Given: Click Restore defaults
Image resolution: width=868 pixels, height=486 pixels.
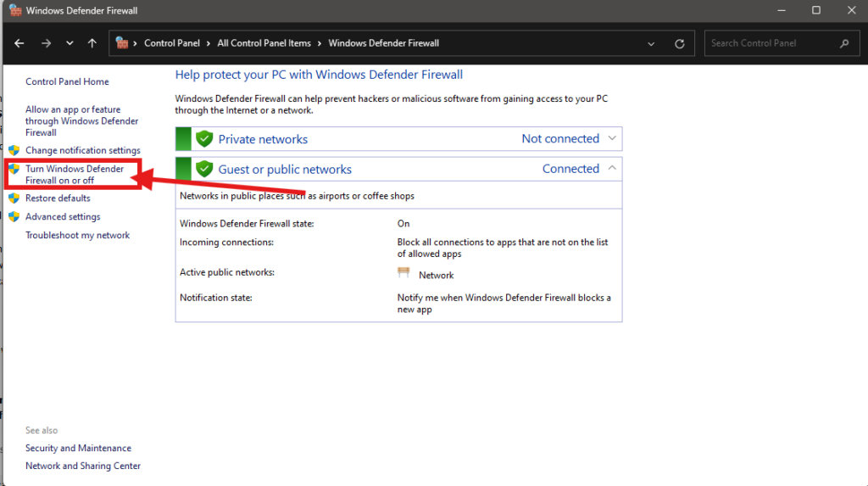Looking at the screenshot, I should [x=58, y=198].
